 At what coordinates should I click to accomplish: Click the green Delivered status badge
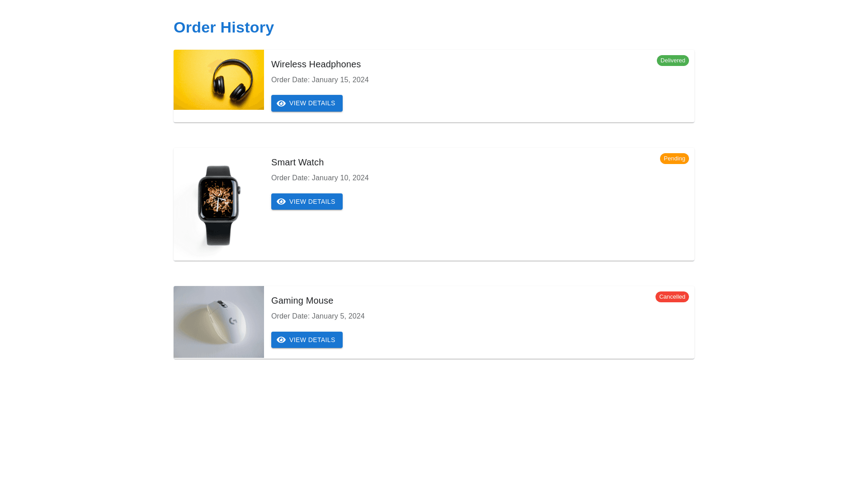click(x=672, y=61)
